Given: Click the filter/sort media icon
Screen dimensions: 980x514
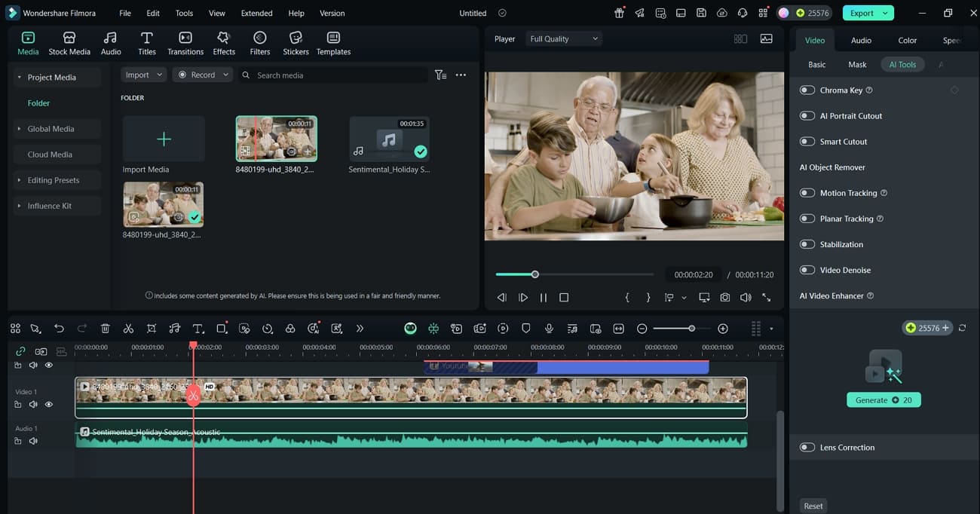Looking at the screenshot, I should [441, 75].
